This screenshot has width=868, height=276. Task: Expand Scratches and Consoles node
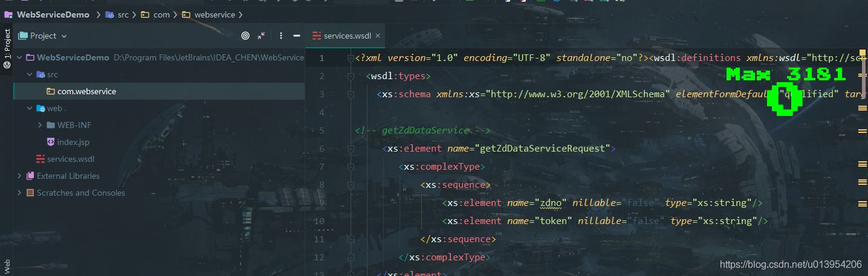pyautogui.click(x=19, y=193)
